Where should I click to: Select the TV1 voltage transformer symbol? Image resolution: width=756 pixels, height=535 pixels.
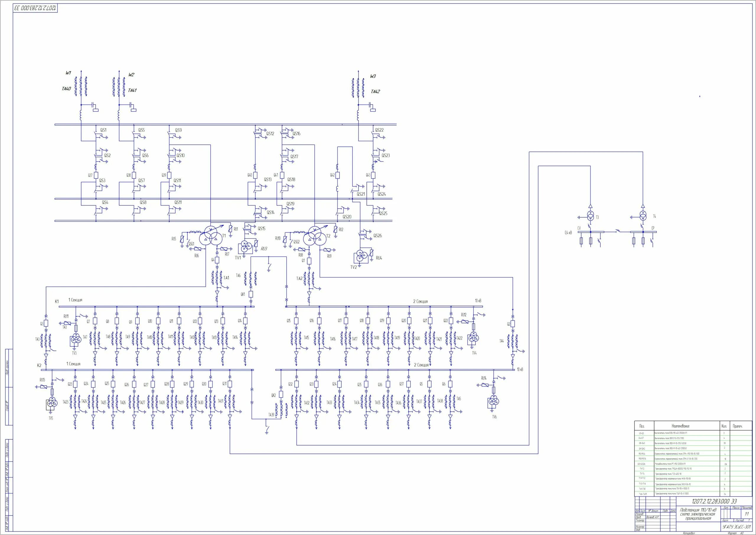[x=245, y=245]
